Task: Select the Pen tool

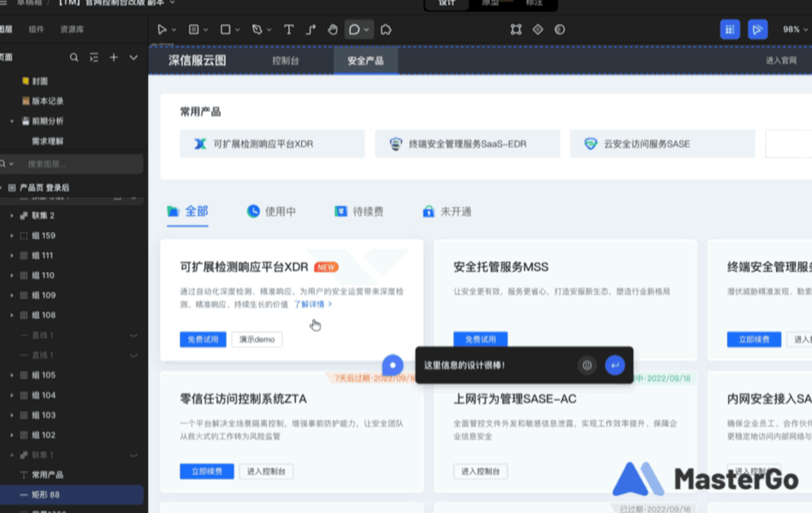Action: click(257, 29)
